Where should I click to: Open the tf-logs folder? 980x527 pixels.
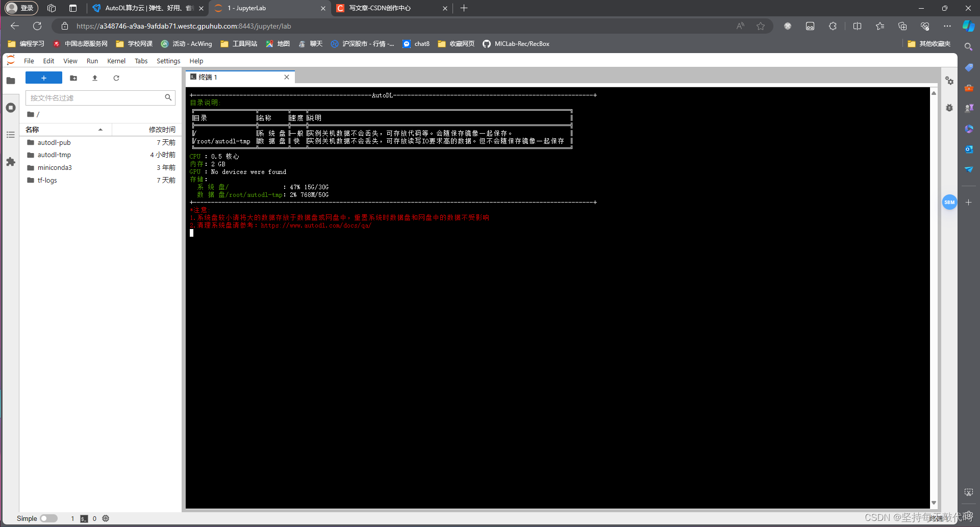100,180
